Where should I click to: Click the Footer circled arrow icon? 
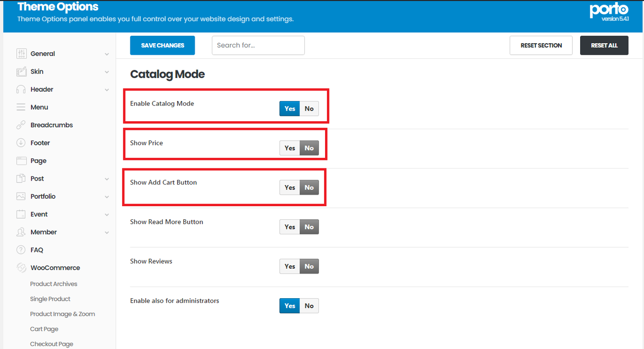click(21, 143)
